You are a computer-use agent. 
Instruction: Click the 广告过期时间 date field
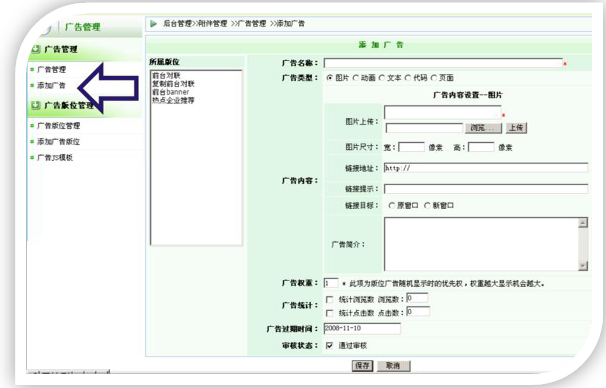pos(362,328)
